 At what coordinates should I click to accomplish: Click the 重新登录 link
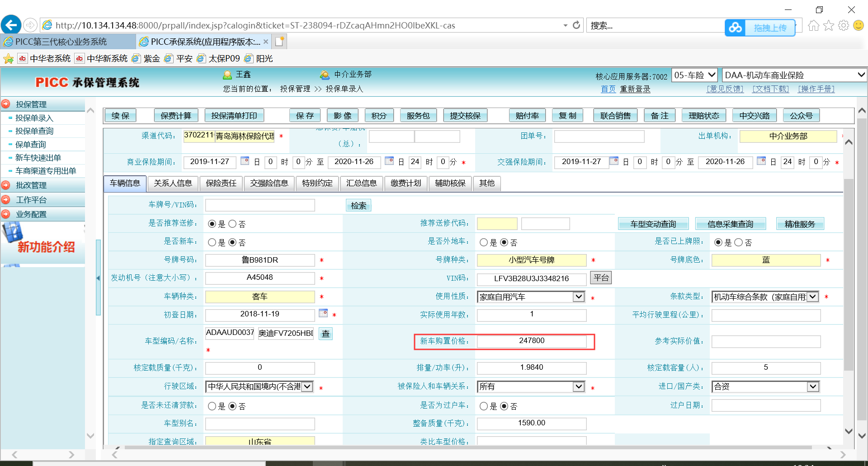pos(635,89)
